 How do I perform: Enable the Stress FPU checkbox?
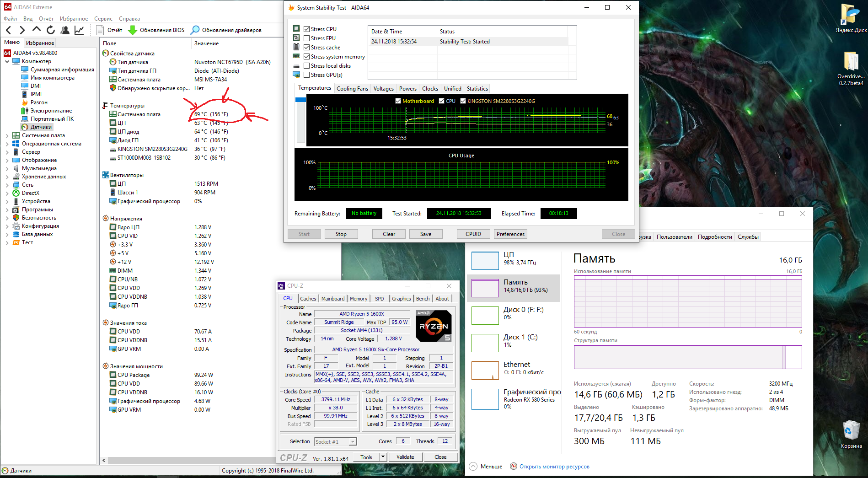pyautogui.click(x=307, y=38)
